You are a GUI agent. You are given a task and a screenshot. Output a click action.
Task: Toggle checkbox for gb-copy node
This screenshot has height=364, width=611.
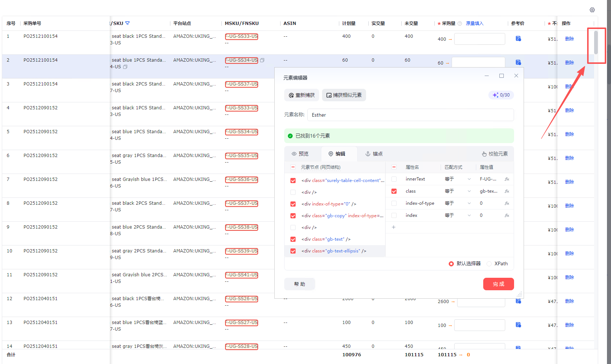(x=293, y=216)
